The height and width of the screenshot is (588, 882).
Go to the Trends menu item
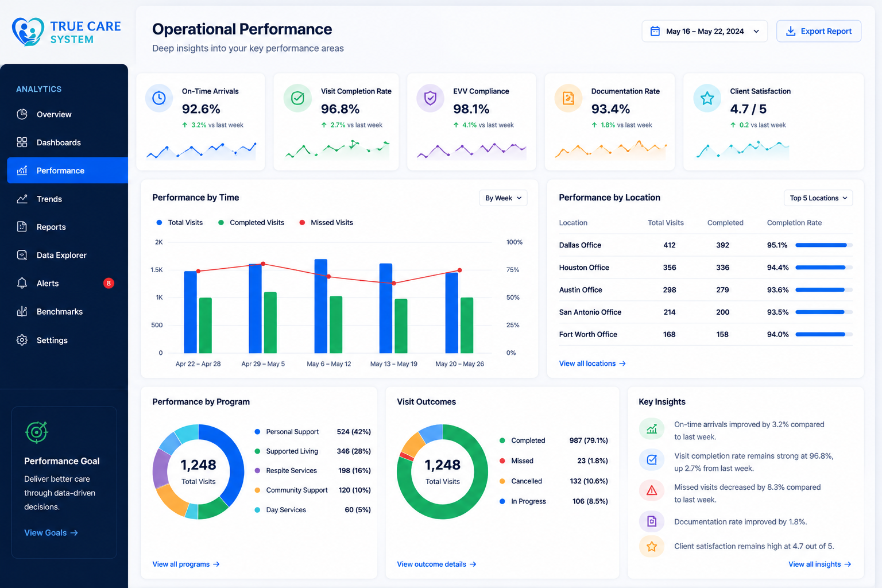click(x=67, y=199)
